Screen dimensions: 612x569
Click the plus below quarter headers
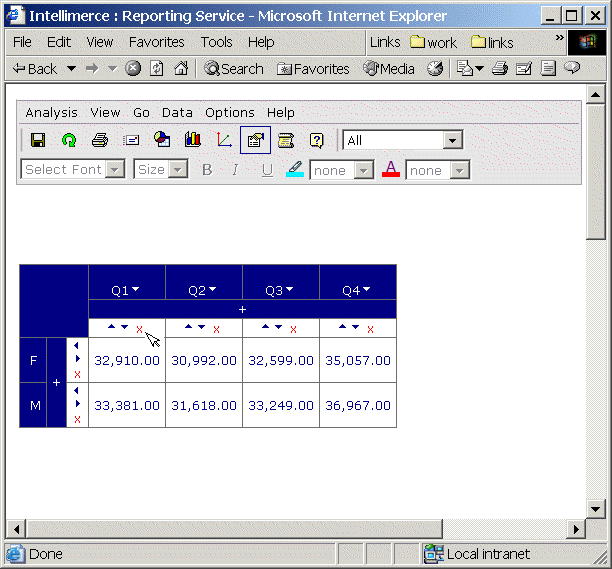tap(242, 309)
